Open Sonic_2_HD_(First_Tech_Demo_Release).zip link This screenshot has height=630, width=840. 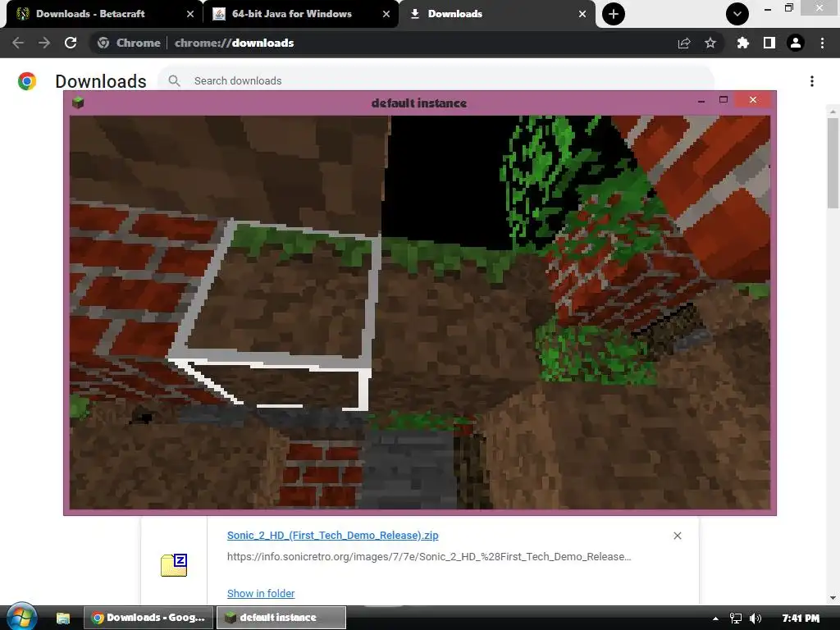(x=333, y=535)
